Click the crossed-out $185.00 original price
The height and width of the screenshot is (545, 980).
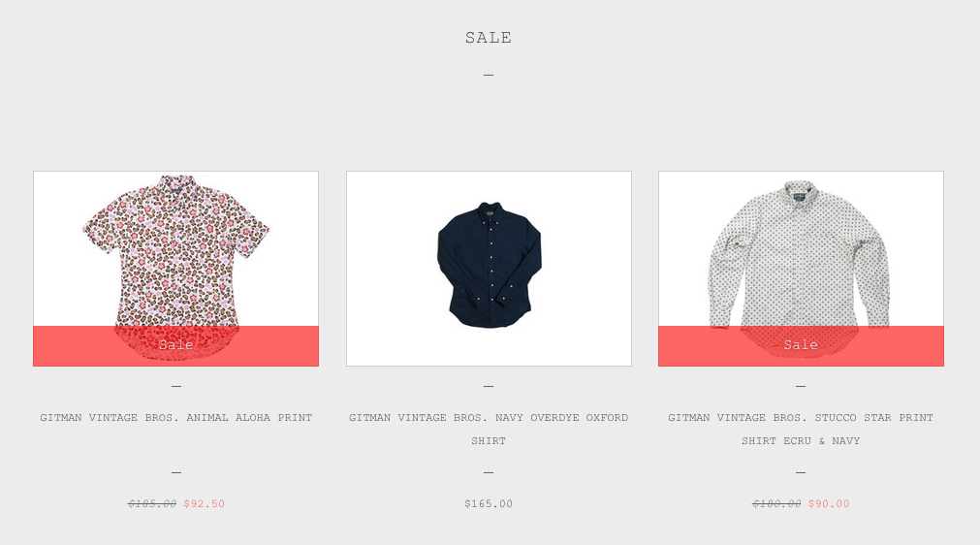click(152, 503)
